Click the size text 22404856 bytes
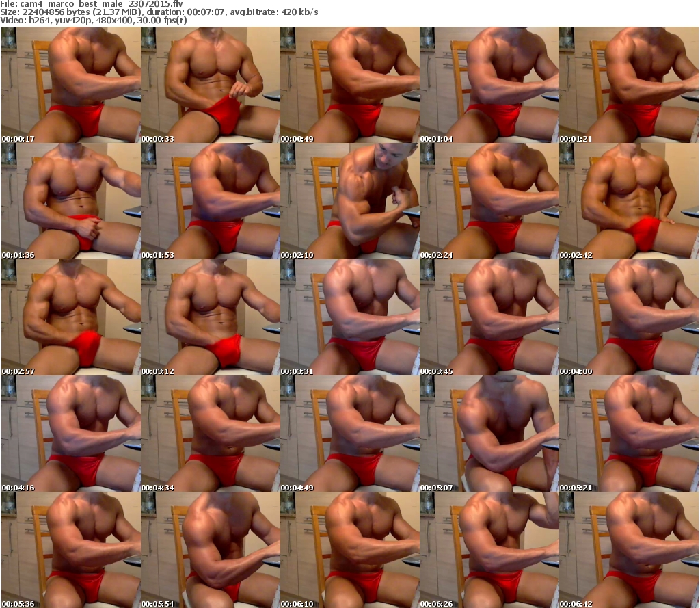The width and height of the screenshot is (700, 608). tap(56, 12)
